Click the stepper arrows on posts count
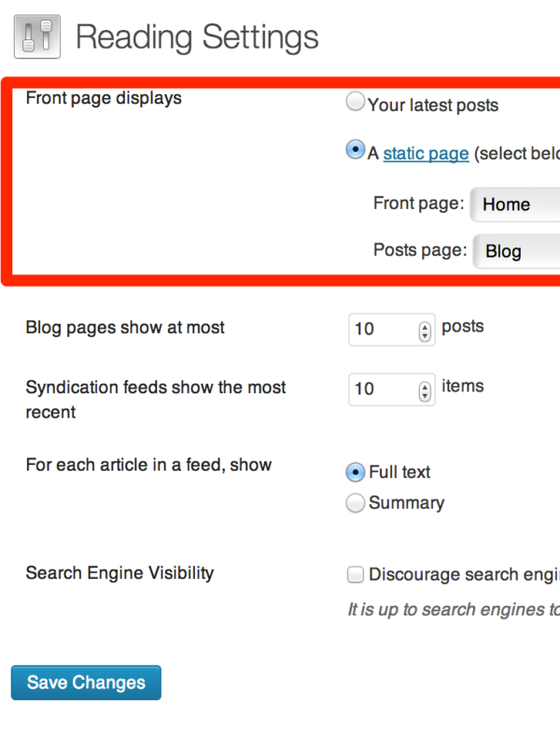Viewport: 560px width, 747px height. pyautogui.click(x=425, y=331)
